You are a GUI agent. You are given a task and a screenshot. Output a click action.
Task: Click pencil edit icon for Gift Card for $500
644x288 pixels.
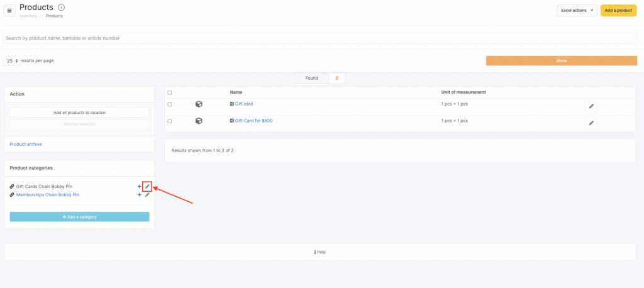[591, 123]
